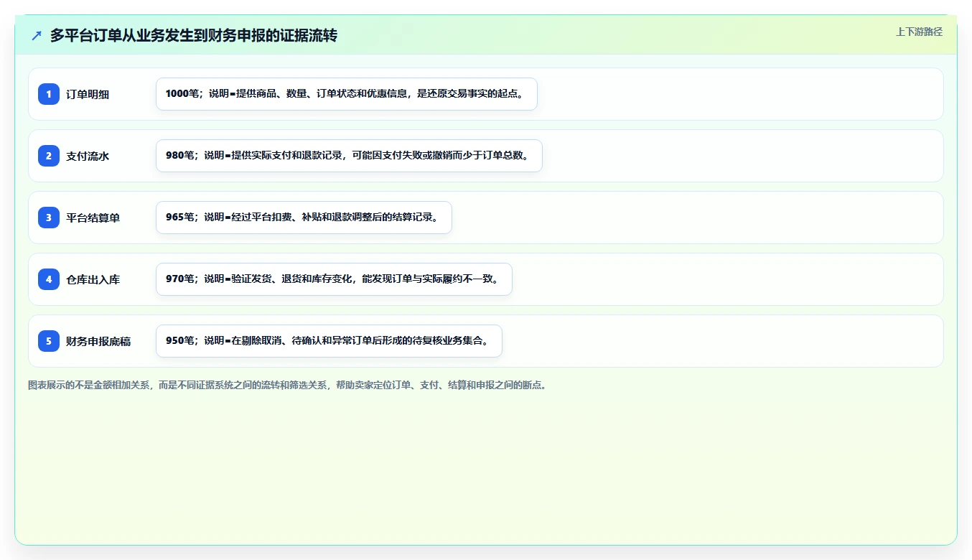Click the 970笔 description box
This screenshot has height=560, width=972.
click(334, 279)
